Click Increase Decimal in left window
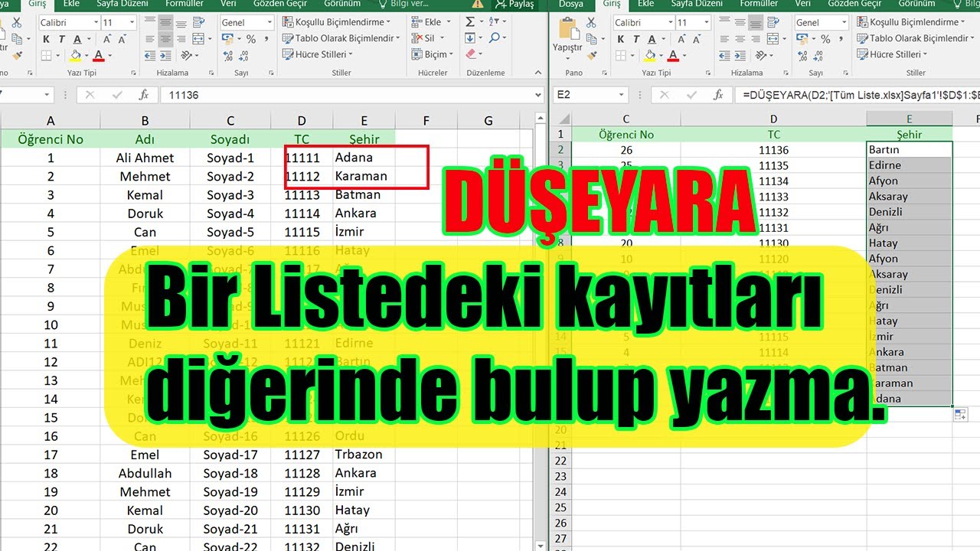Screen dimensions: 980x551 point(230,56)
